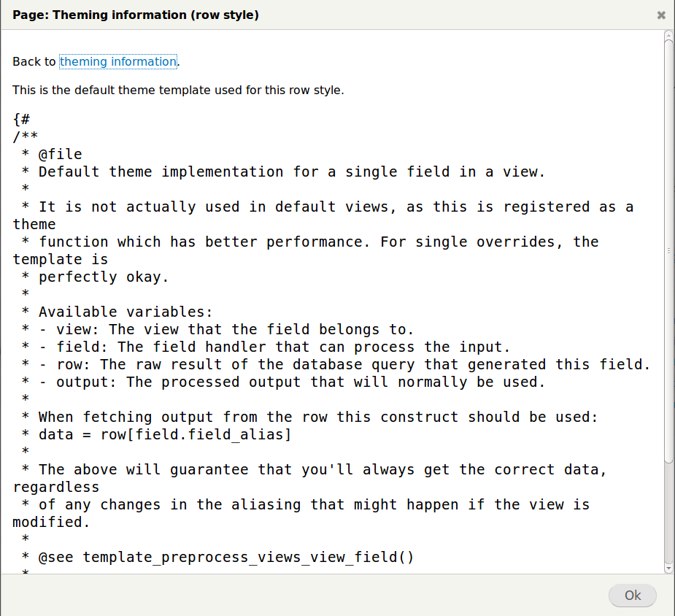This screenshot has height=616, width=675.
Task: Click the scrollbar down arrow
Action: tap(668, 569)
